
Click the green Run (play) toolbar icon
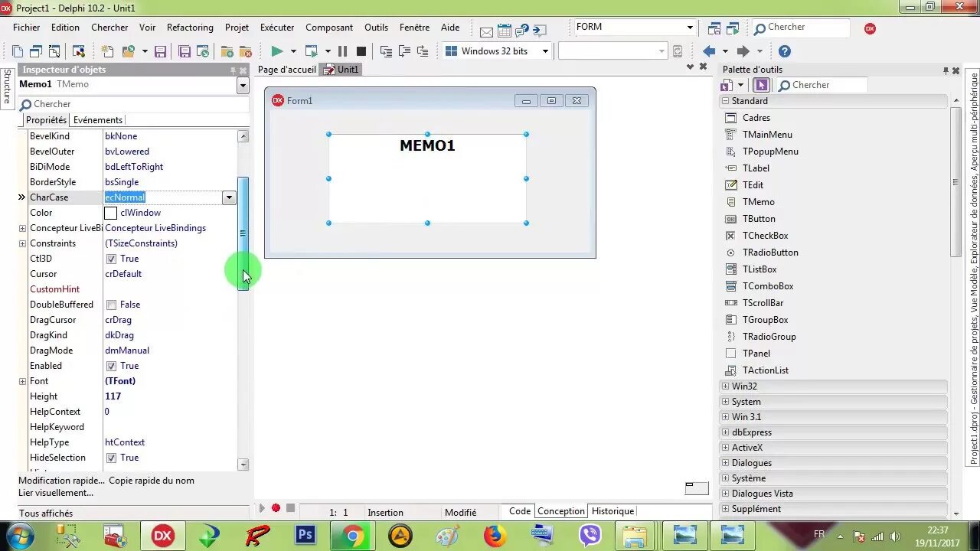coord(276,51)
